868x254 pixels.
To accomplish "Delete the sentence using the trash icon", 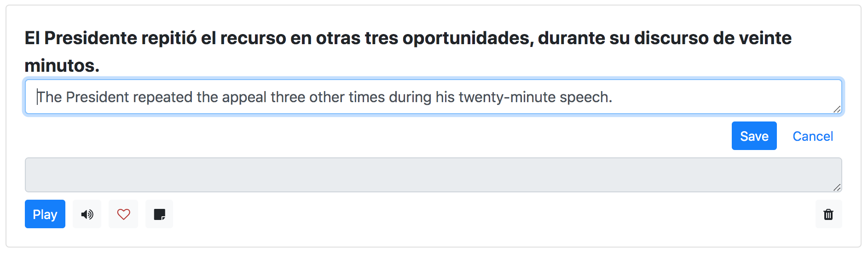I will (x=828, y=214).
